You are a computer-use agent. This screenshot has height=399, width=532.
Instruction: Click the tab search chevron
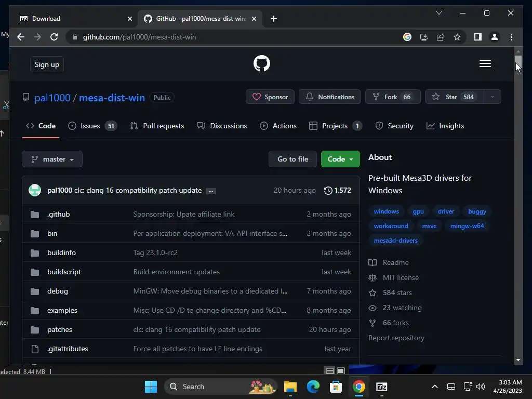click(438, 13)
